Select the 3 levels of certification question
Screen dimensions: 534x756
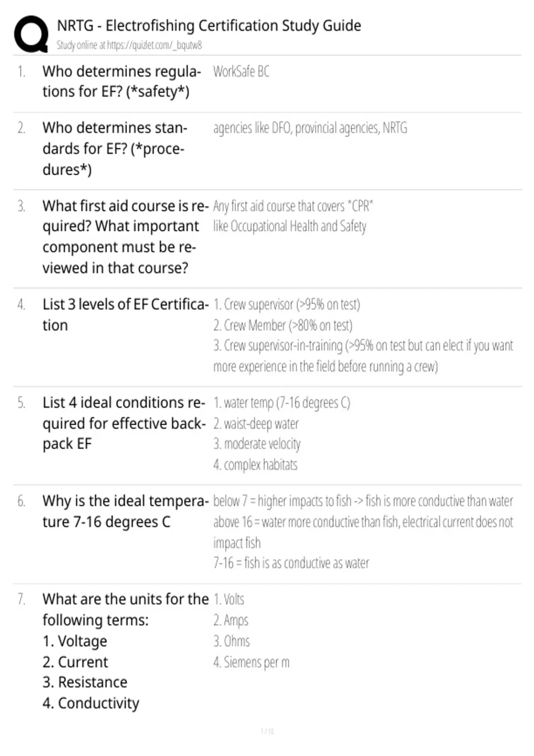click(125, 315)
